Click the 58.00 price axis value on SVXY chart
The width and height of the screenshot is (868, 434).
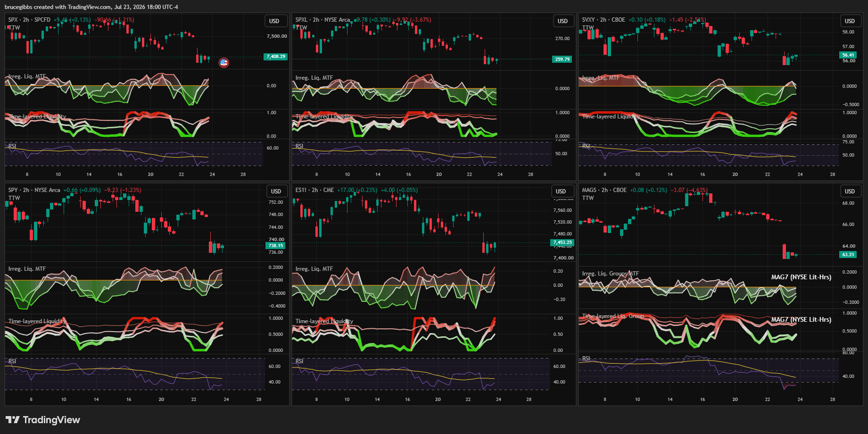coord(849,32)
